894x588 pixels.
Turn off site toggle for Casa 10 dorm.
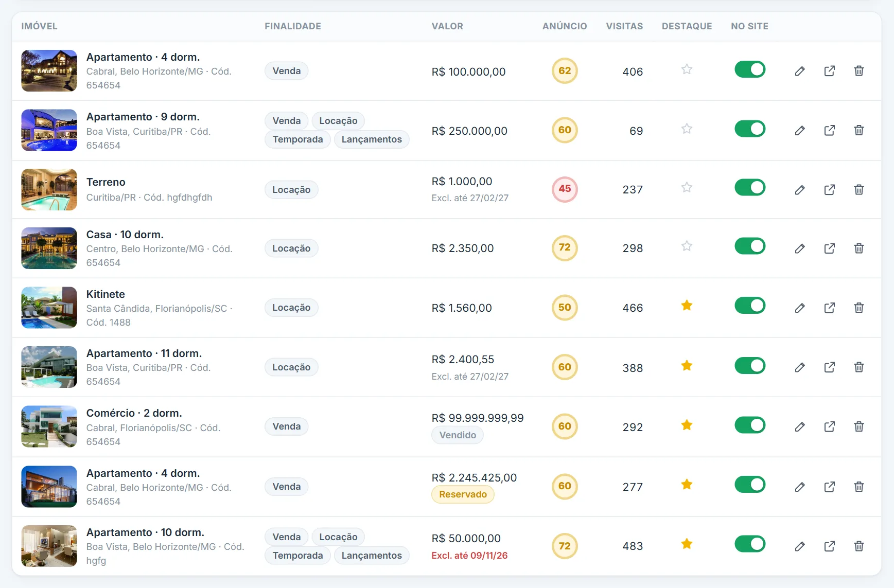[x=749, y=246]
